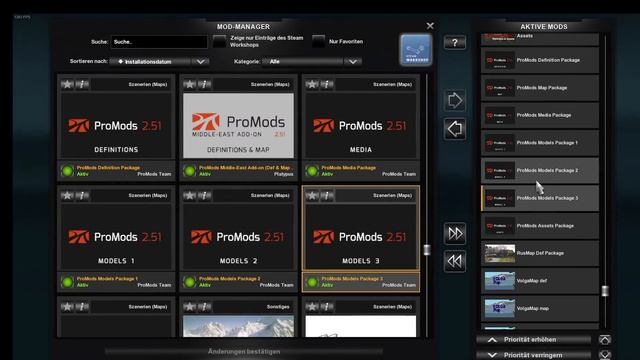Select VolgaMap map in active mods
The image size is (640, 360).
tap(540, 308)
